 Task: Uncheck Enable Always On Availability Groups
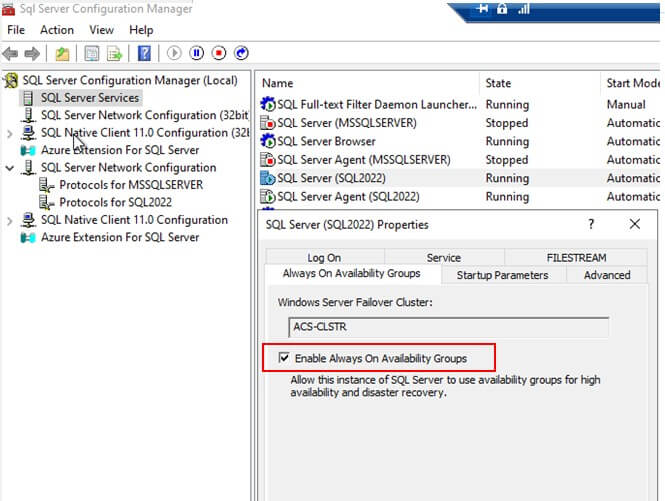[x=284, y=358]
